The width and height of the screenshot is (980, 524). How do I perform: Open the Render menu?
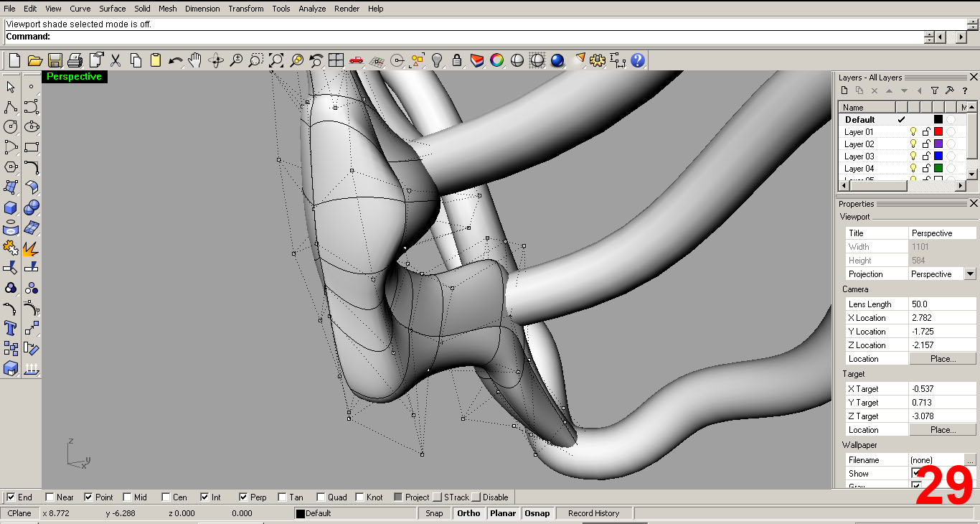pyautogui.click(x=347, y=9)
